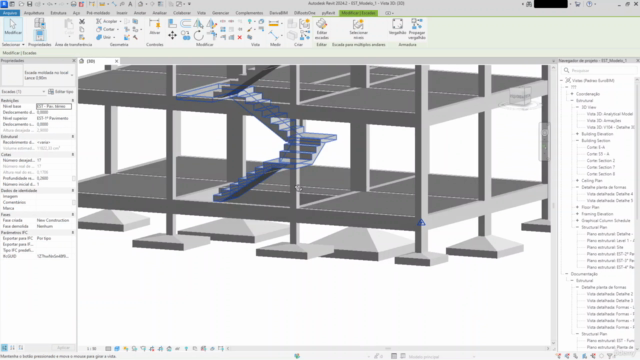The image size is (640, 360).
Task: Select Corte: E-A in project browser
Action: [x=596, y=147]
